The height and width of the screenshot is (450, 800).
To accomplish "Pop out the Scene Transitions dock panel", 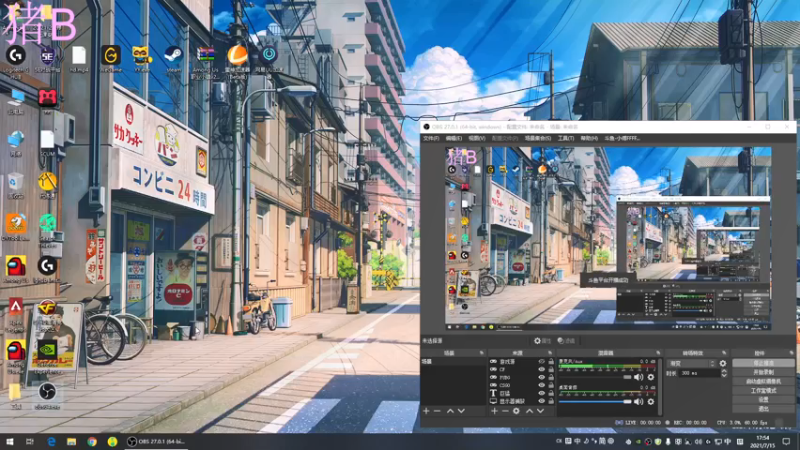I will point(724,353).
